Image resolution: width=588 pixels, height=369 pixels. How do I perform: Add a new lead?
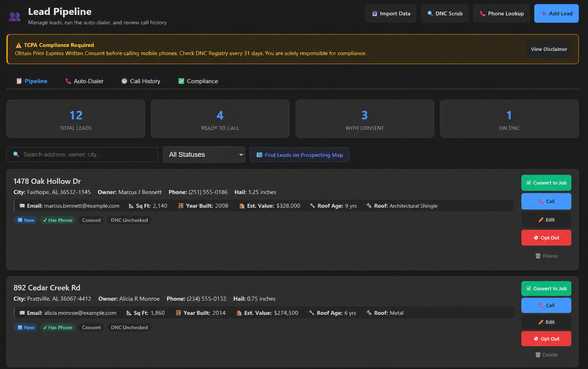coord(556,13)
